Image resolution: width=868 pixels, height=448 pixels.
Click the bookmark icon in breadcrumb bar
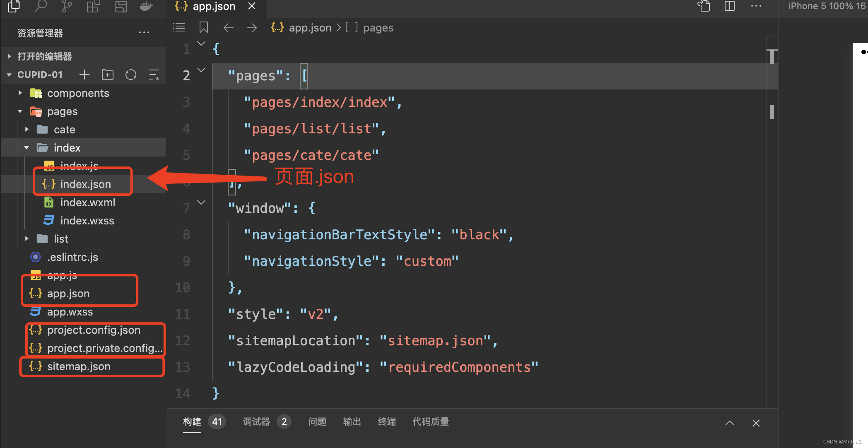[x=203, y=28]
